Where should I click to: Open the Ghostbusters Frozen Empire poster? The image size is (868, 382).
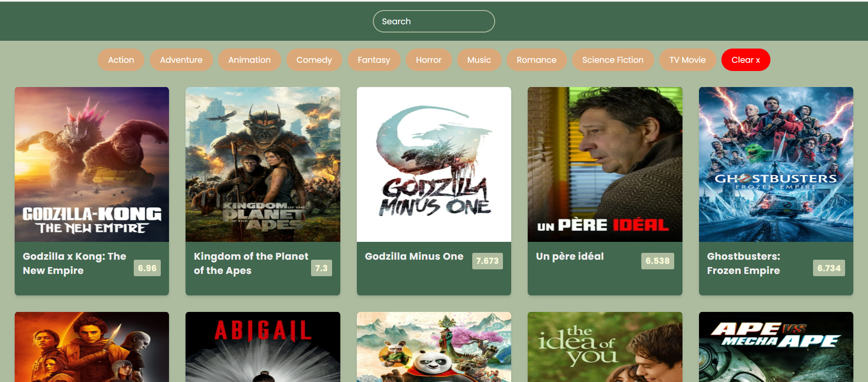776,164
